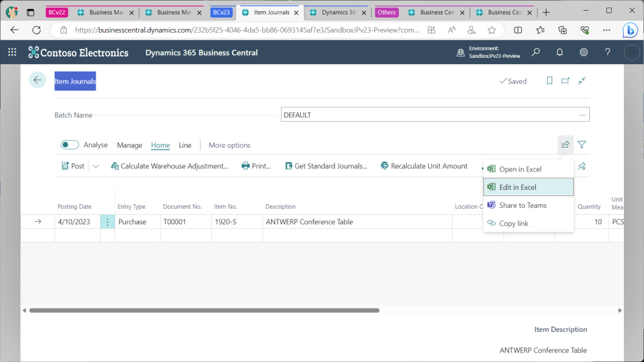Click the Print button

click(257, 166)
